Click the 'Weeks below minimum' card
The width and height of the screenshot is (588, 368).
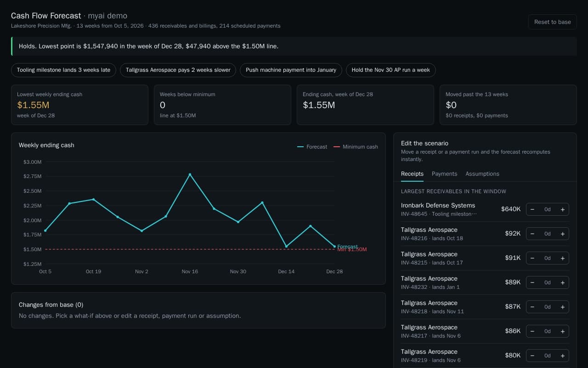(x=222, y=105)
